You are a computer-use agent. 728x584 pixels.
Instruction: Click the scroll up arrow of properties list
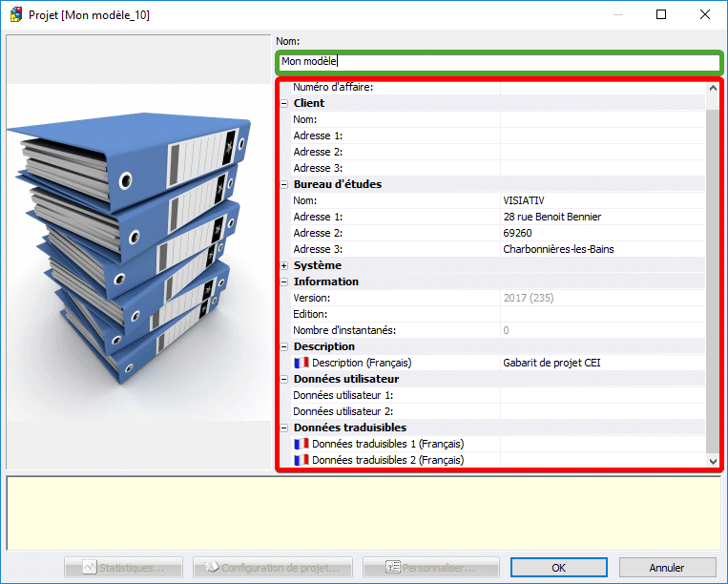point(713,88)
